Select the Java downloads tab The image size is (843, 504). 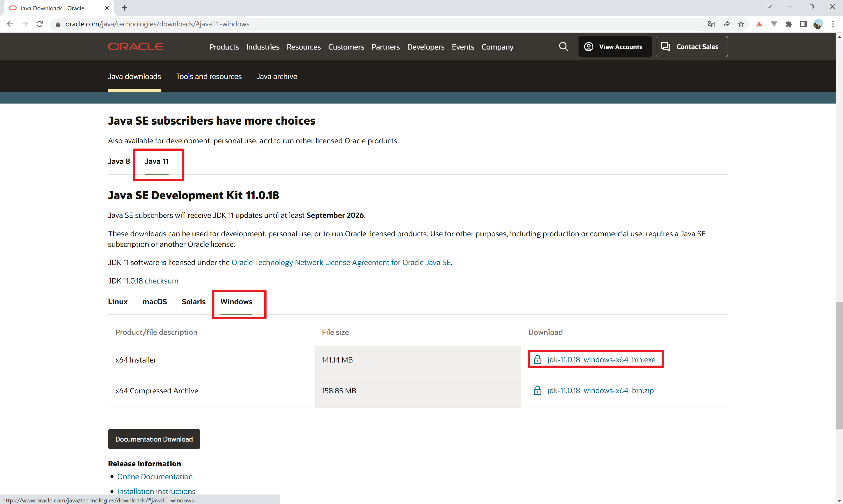(x=134, y=76)
